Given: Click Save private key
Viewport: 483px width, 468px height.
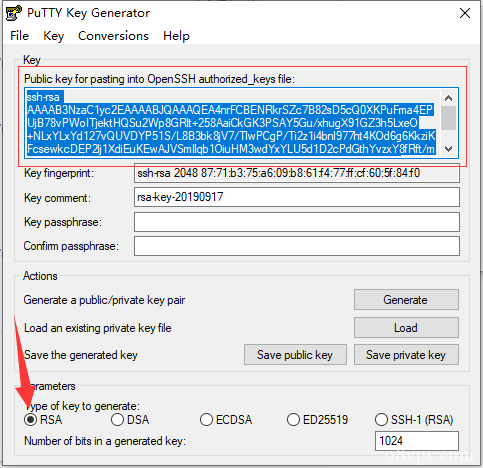Looking at the screenshot, I should click(406, 355).
